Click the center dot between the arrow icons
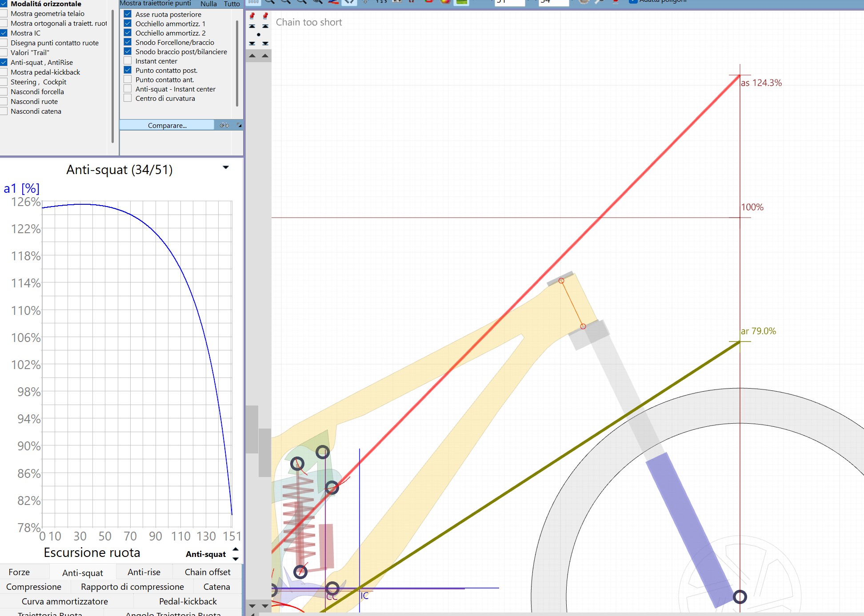Image resolution: width=864 pixels, height=616 pixels. pos(259,35)
